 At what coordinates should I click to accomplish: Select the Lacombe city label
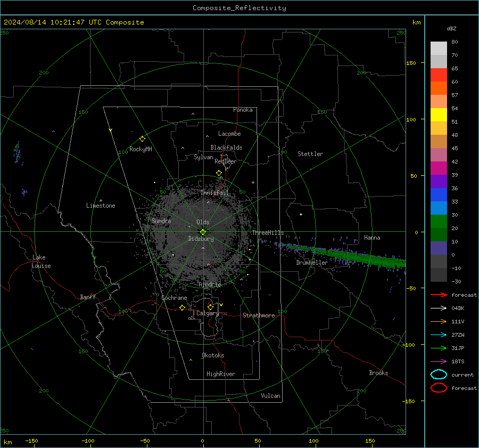[x=229, y=134]
